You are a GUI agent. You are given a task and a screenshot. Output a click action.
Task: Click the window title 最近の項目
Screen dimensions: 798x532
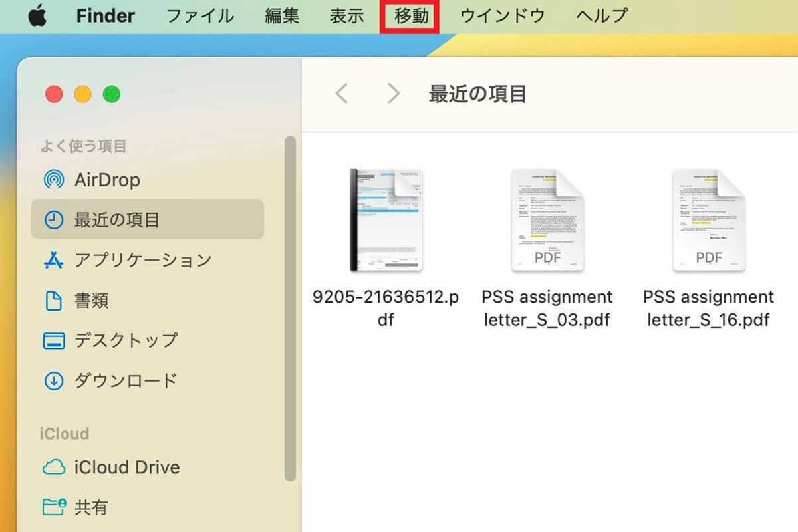[x=477, y=94]
